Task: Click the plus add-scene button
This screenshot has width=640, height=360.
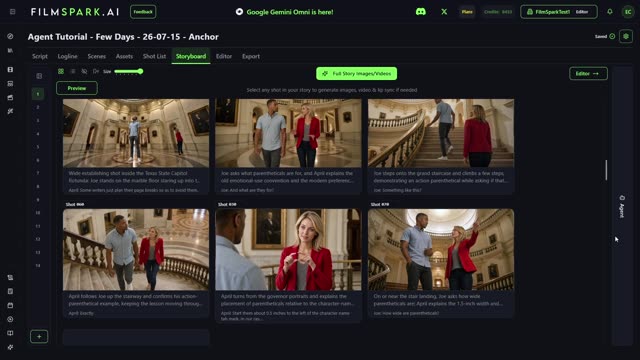Action: pyautogui.click(x=39, y=337)
